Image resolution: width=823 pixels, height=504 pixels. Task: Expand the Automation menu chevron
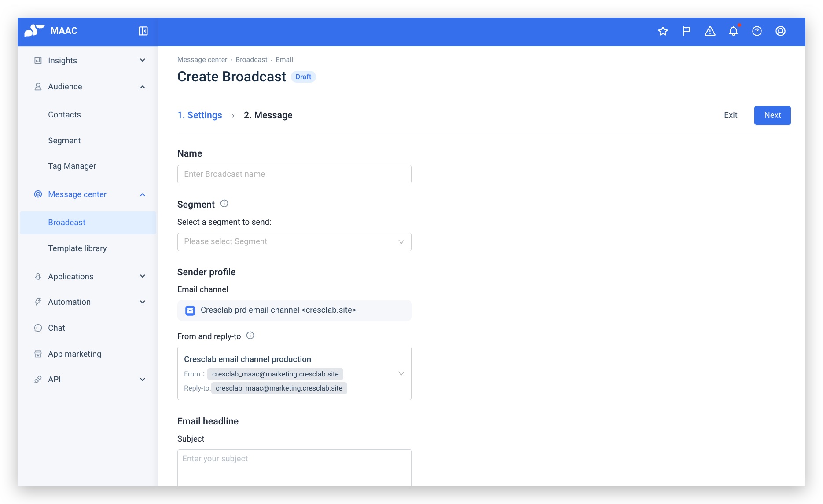[143, 302]
